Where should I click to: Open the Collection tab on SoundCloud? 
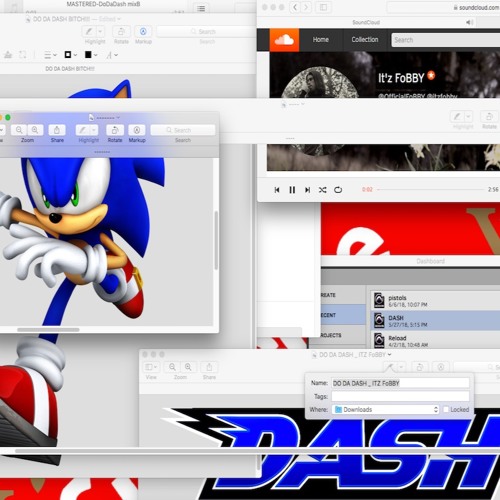pyautogui.click(x=365, y=40)
